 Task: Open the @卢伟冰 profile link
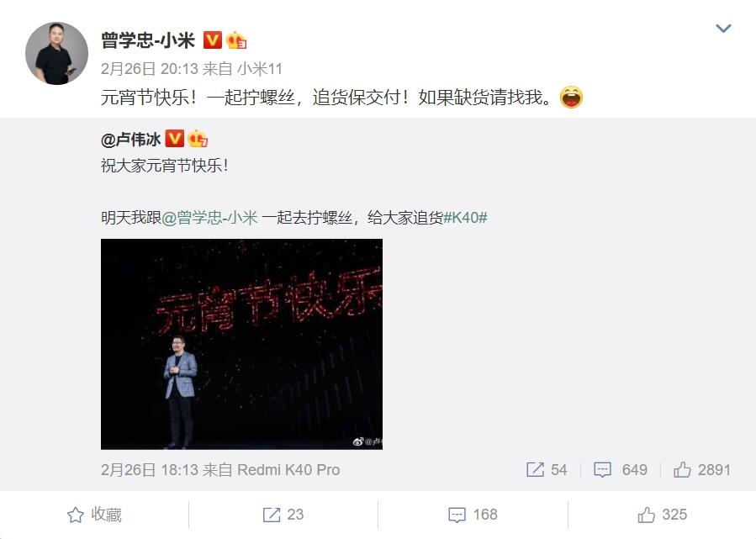130,140
